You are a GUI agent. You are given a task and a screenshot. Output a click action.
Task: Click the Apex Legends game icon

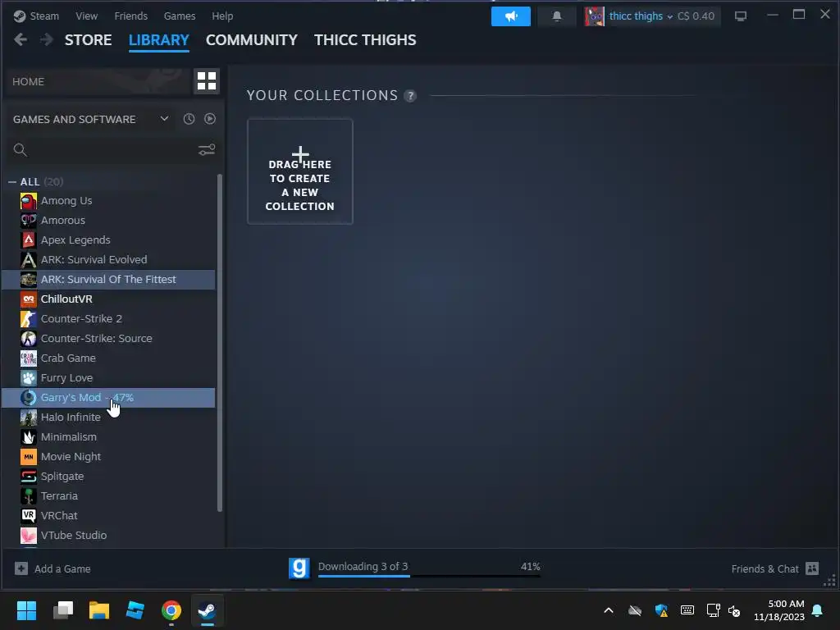29,240
